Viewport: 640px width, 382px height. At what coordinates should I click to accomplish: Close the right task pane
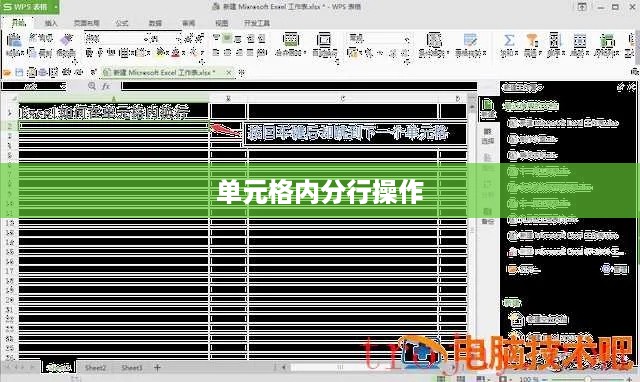(x=631, y=87)
